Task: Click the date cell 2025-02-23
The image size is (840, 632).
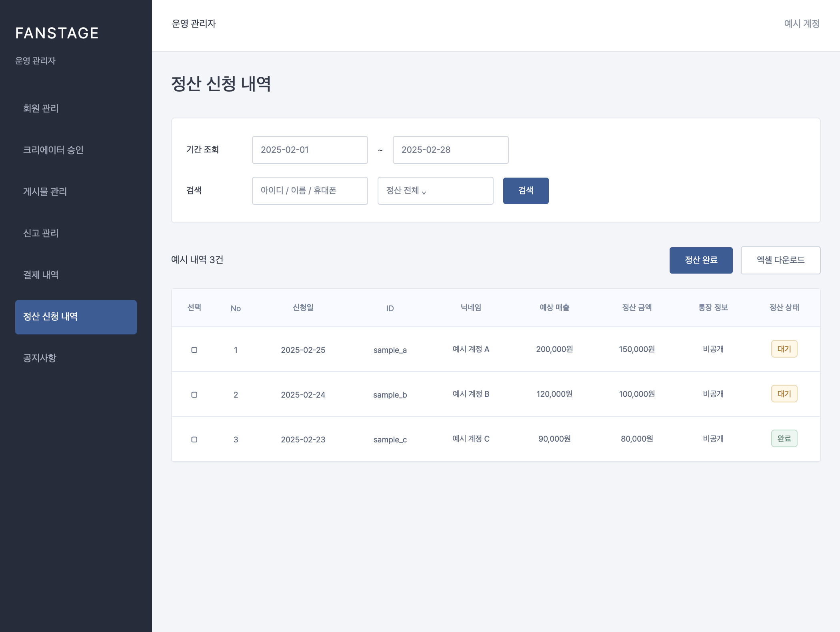Action: coord(303,440)
